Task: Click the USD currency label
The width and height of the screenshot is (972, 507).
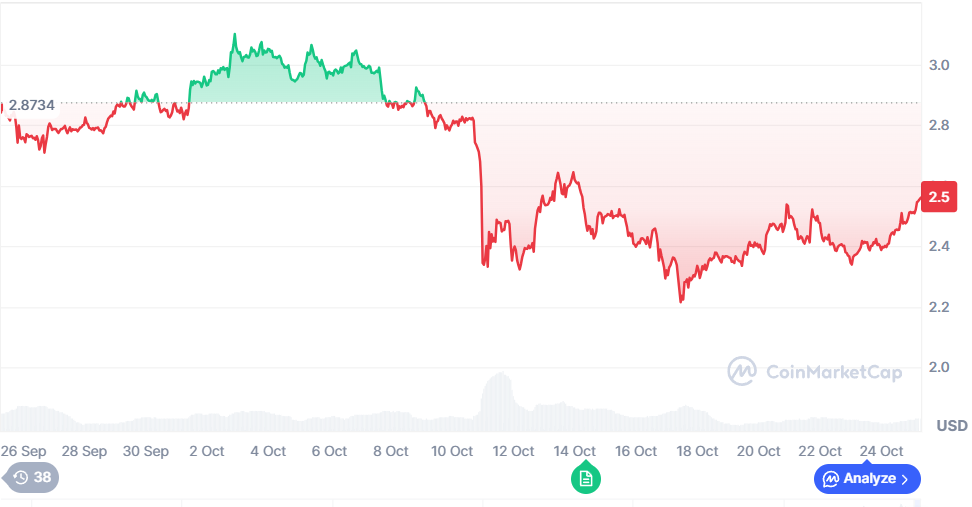Action: coord(951,426)
